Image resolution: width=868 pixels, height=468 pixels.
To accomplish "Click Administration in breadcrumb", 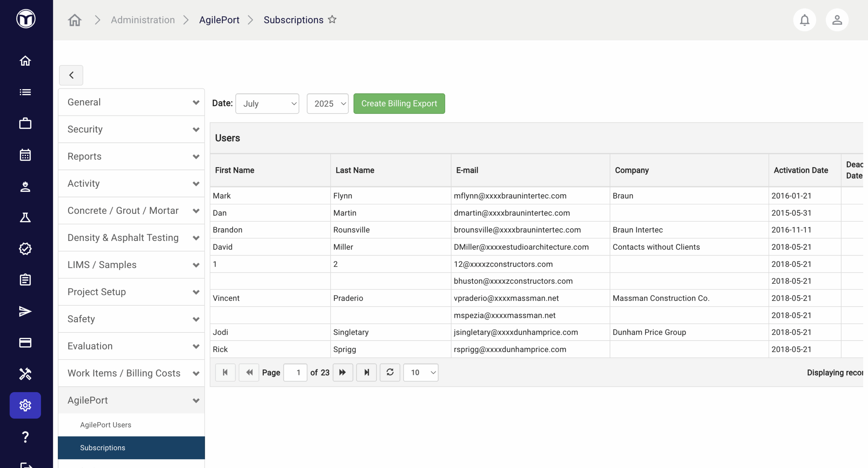I will click(143, 20).
